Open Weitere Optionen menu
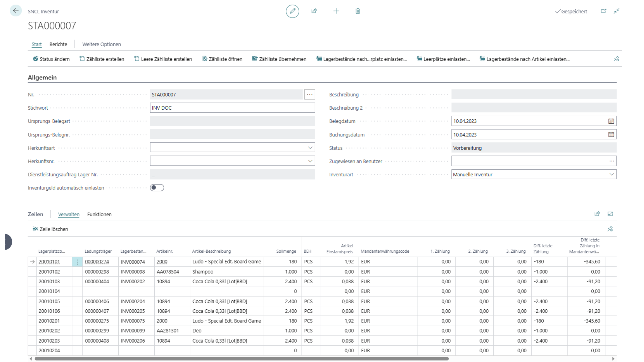Screen dimensions: 644x362 pos(102,44)
